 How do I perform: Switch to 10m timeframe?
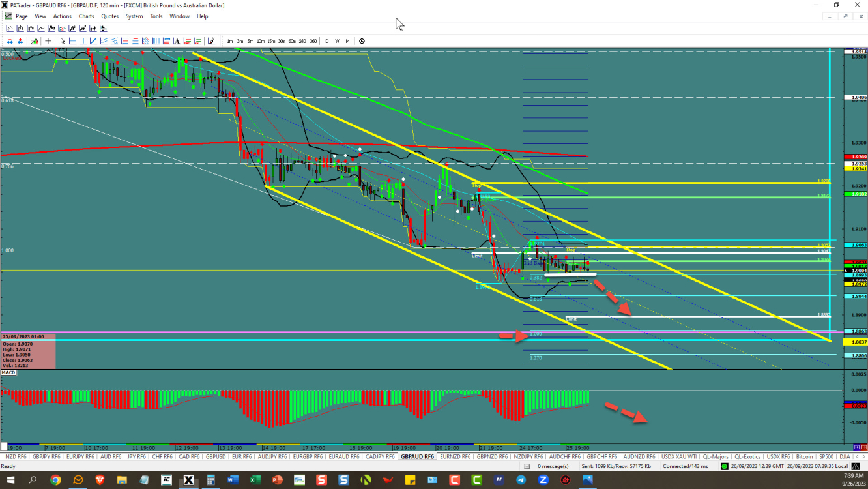(x=261, y=41)
